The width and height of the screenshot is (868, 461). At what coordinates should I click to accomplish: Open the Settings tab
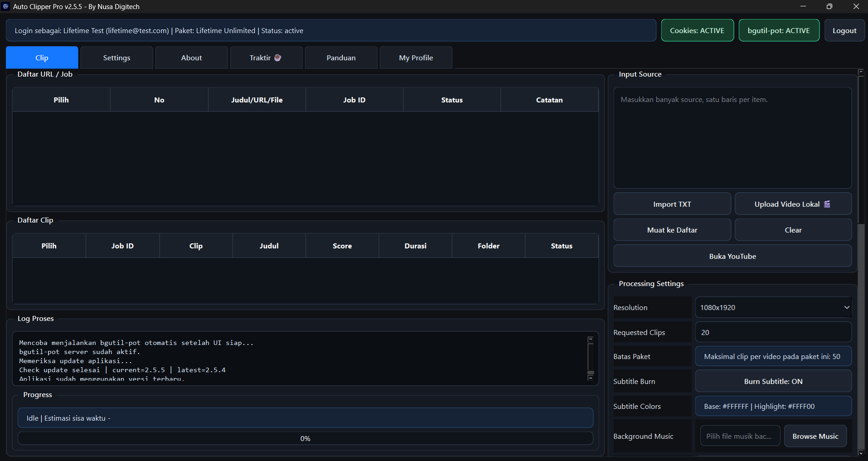coord(117,58)
